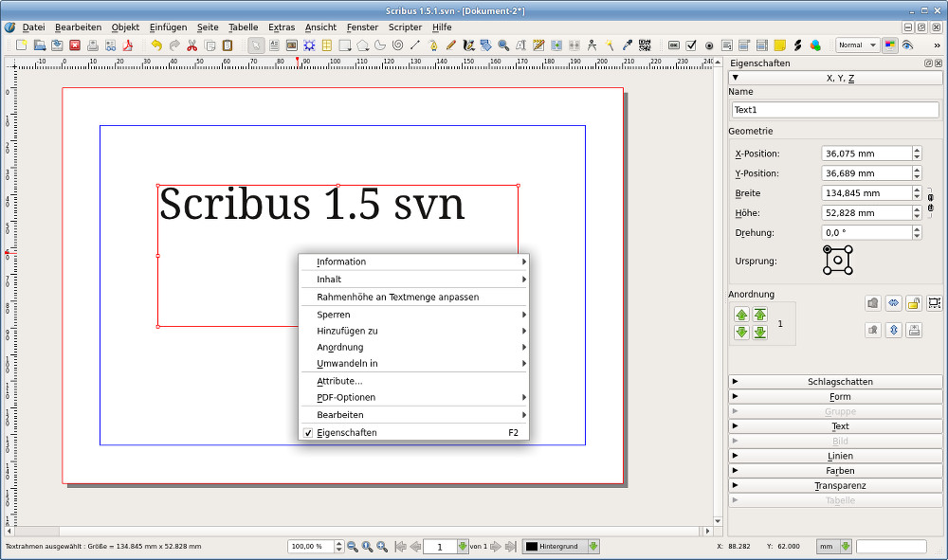Export as PDF using the PDF icon
This screenshot has width=948, height=560.
tap(128, 45)
